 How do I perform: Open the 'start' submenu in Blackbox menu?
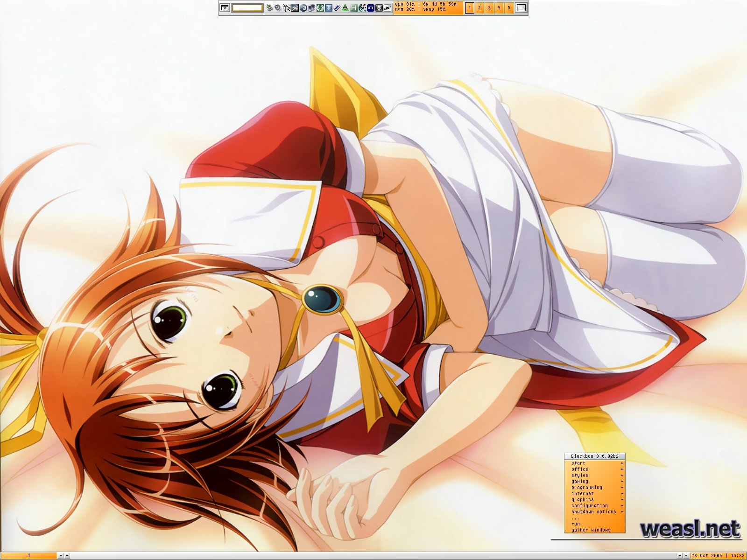coord(594,463)
